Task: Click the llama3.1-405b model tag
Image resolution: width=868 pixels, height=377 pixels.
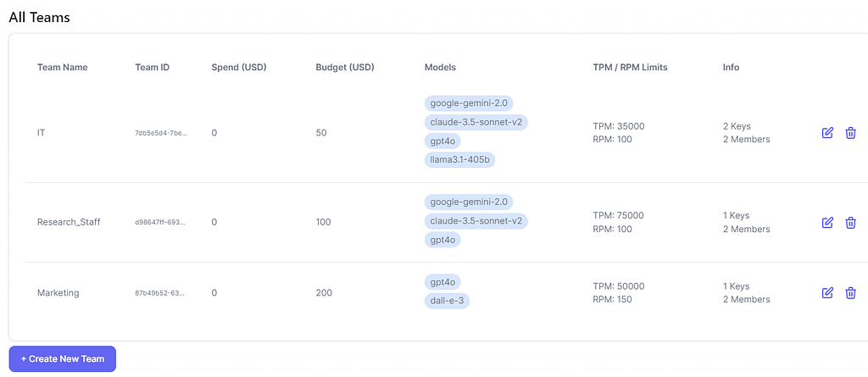Action: 459,160
